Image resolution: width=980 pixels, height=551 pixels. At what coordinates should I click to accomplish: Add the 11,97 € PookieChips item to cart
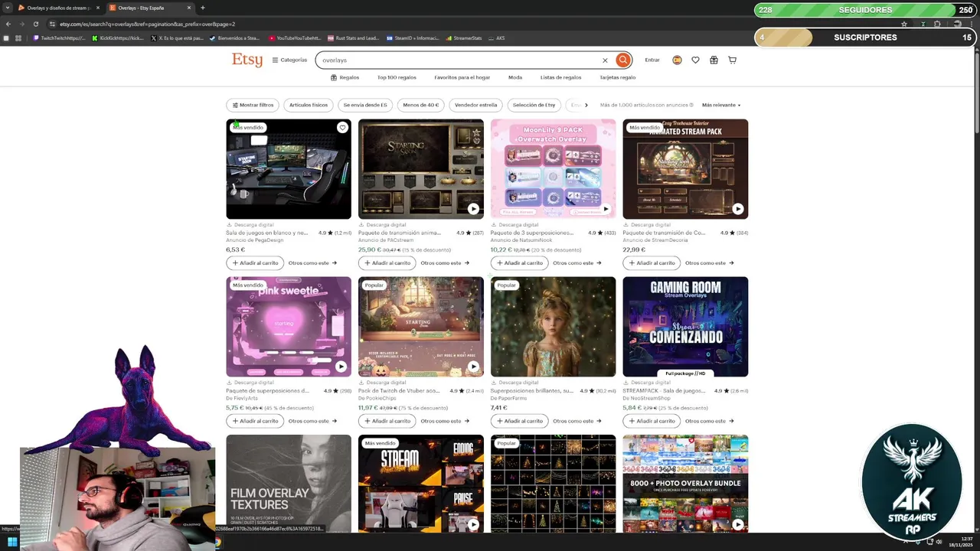(x=387, y=421)
